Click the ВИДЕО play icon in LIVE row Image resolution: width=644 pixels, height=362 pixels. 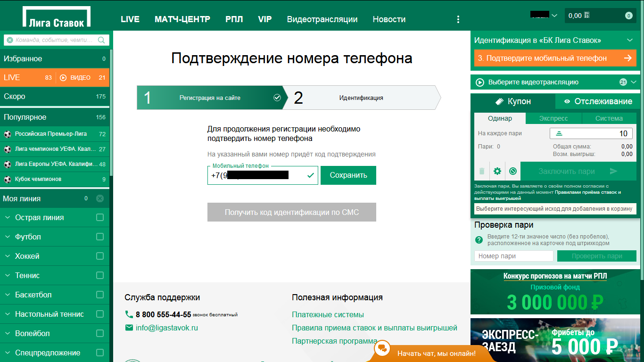tap(64, 78)
